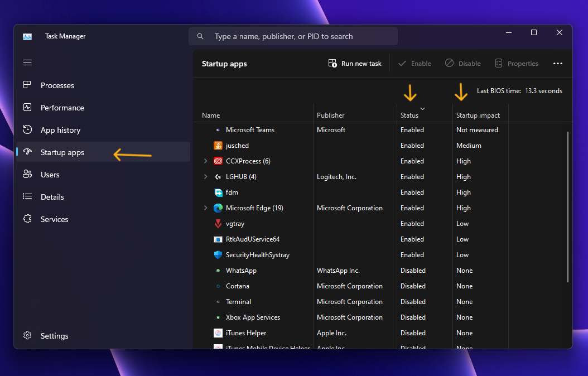Click the Last BIOS time value
The width and height of the screenshot is (588, 376).
[543, 91]
